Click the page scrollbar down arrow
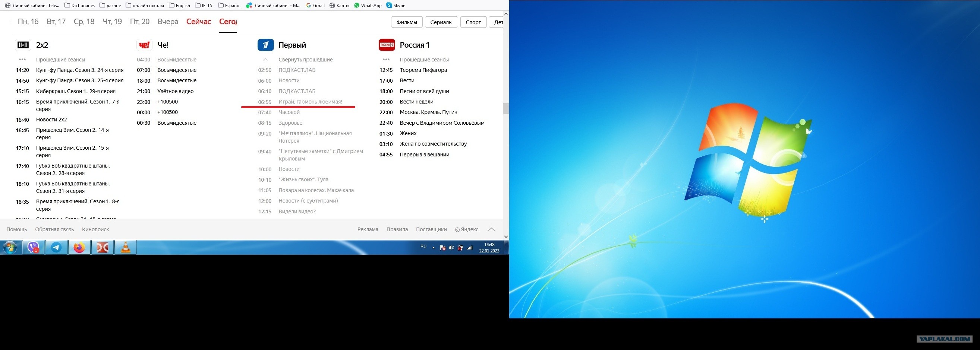980x350 pixels. click(506, 236)
